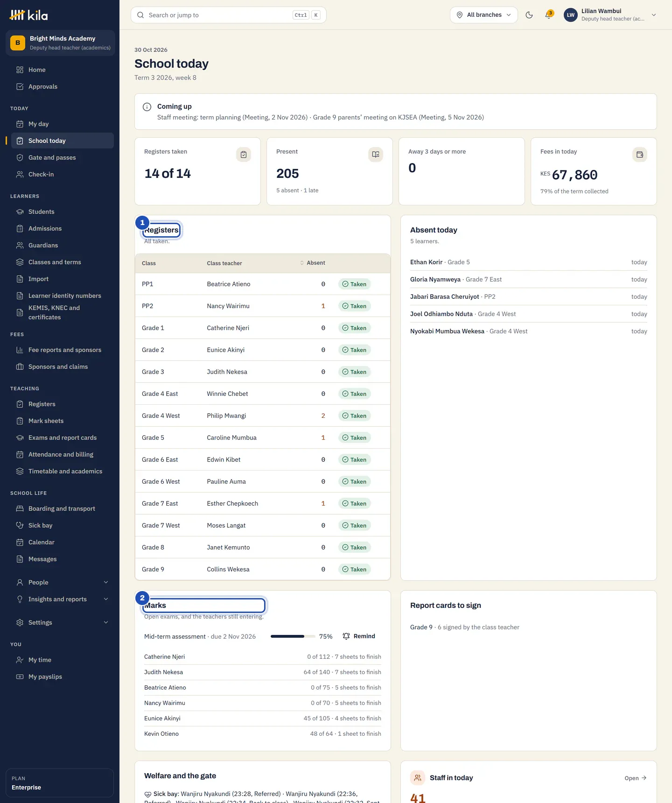The image size is (672, 803).
Task: Click the Sick bay stethoscope icon
Action: 20,526
